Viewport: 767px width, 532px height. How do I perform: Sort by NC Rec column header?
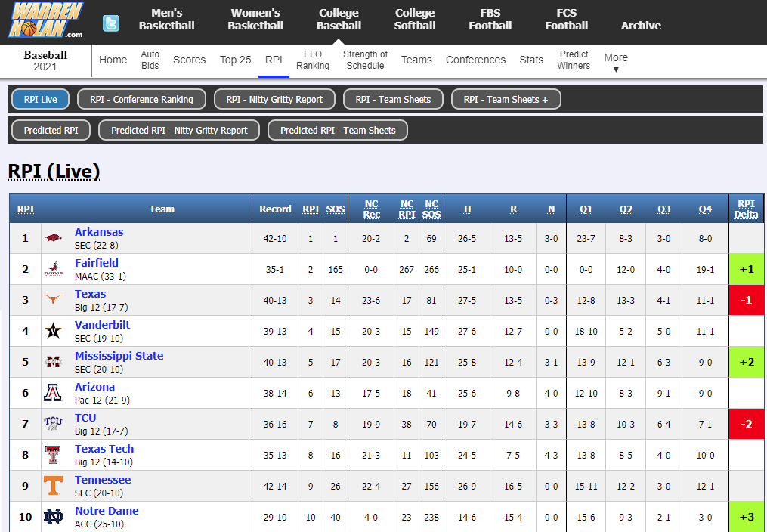371,209
